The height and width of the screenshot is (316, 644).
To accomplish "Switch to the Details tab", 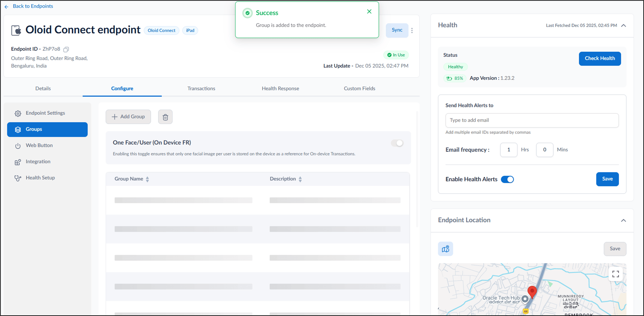I will [43, 88].
